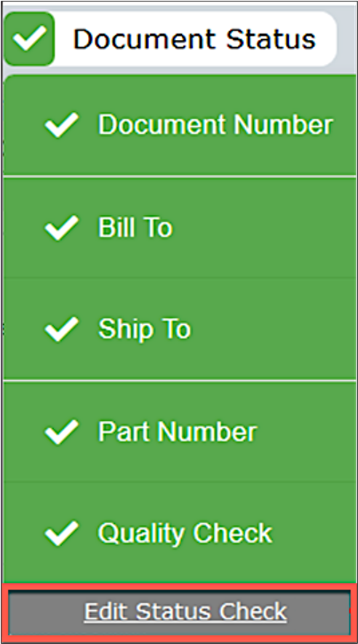Pick the Ship To status entry
The width and height of the screenshot is (358, 644).
tap(180, 329)
